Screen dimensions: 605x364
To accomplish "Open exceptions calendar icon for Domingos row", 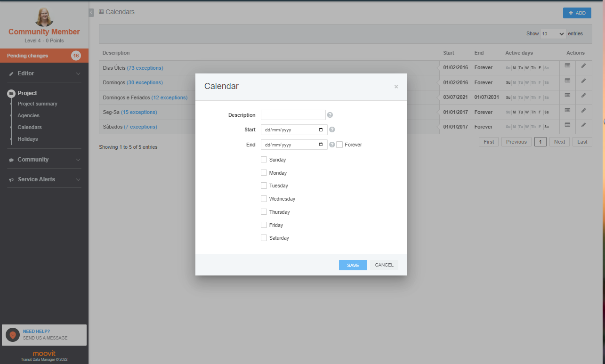I will pyautogui.click(x=567, y=81).
